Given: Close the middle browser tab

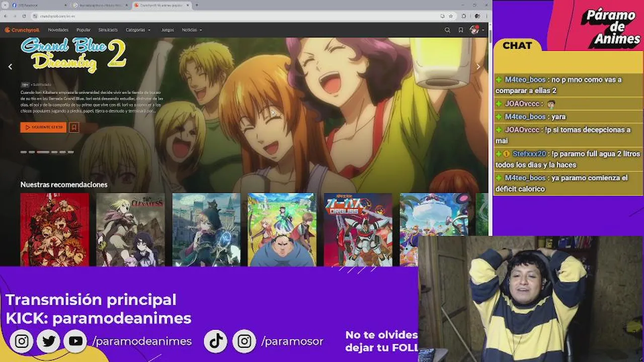Looking at the screenshot, I should pyautogui.click(x=126, y=5).
